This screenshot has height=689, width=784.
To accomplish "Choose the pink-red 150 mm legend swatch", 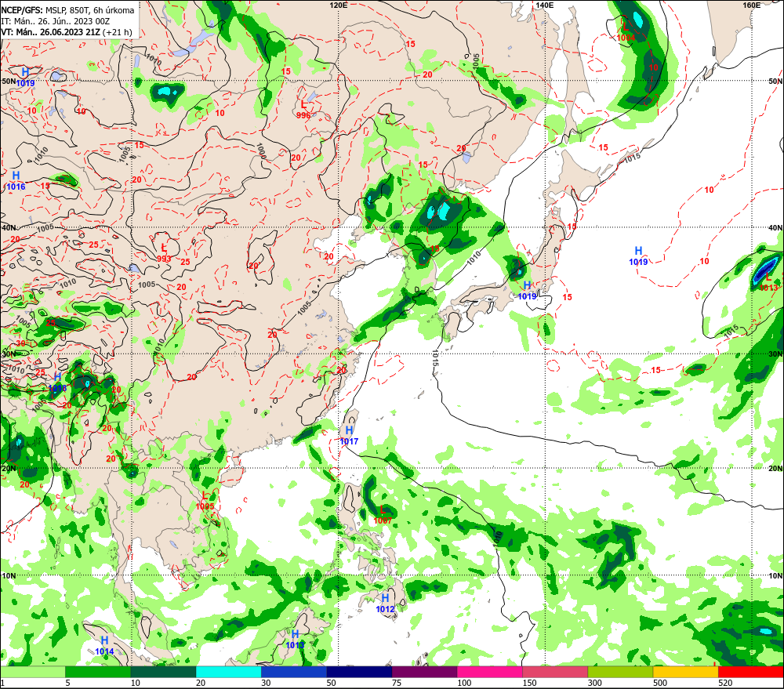I will tap(555, 672).
